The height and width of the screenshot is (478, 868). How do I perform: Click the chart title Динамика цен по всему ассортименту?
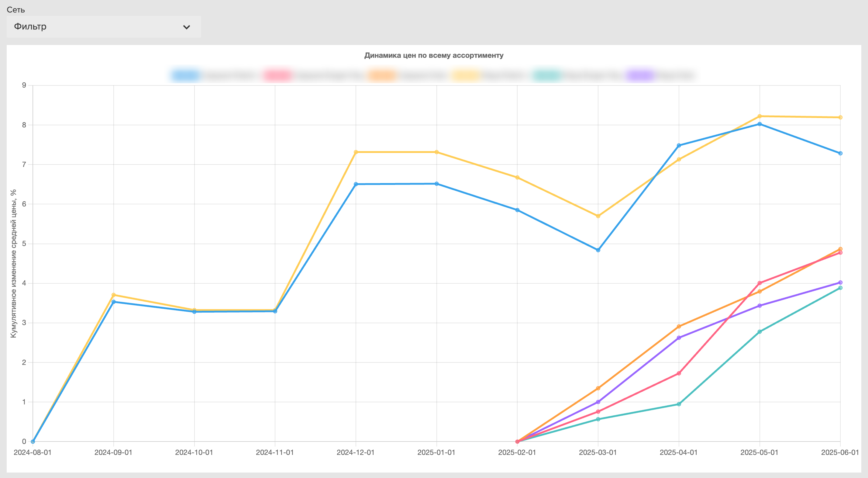(434, 55)
